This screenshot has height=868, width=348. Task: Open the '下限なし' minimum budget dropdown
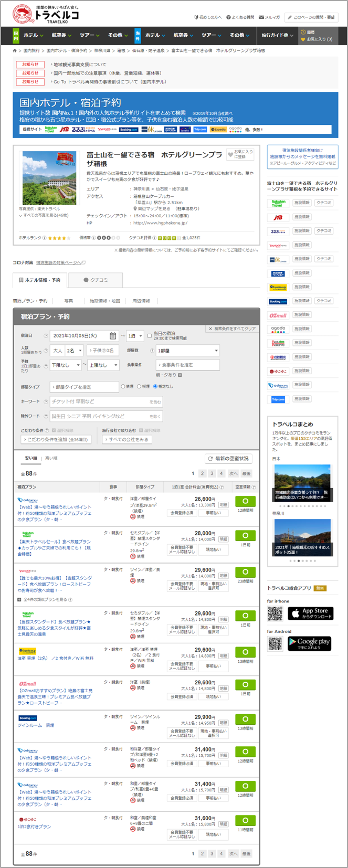click(x=66, y=365)
